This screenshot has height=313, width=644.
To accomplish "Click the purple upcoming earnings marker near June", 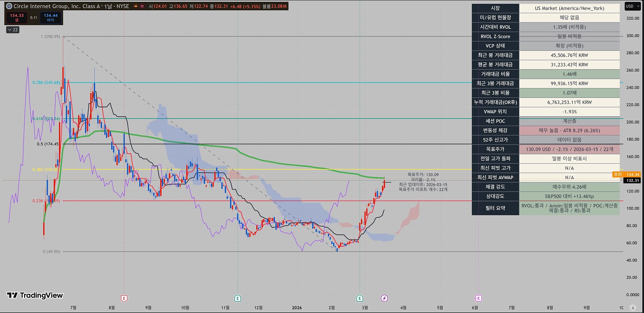I will [478, 298].
